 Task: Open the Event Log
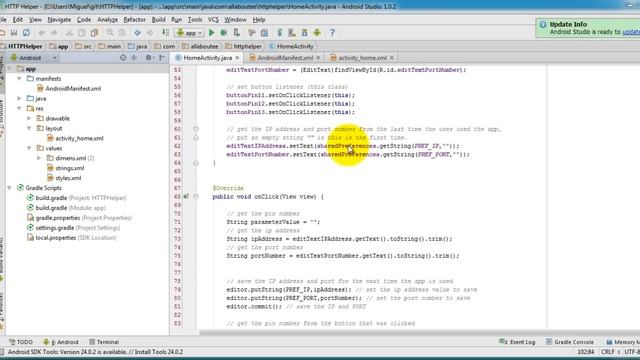click(517, 342)
